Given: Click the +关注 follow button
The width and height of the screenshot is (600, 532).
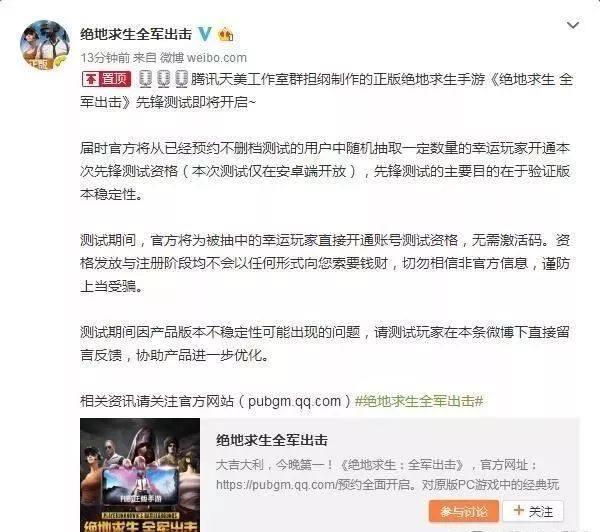Looking at the screenshot, I should tap(533, 511).
